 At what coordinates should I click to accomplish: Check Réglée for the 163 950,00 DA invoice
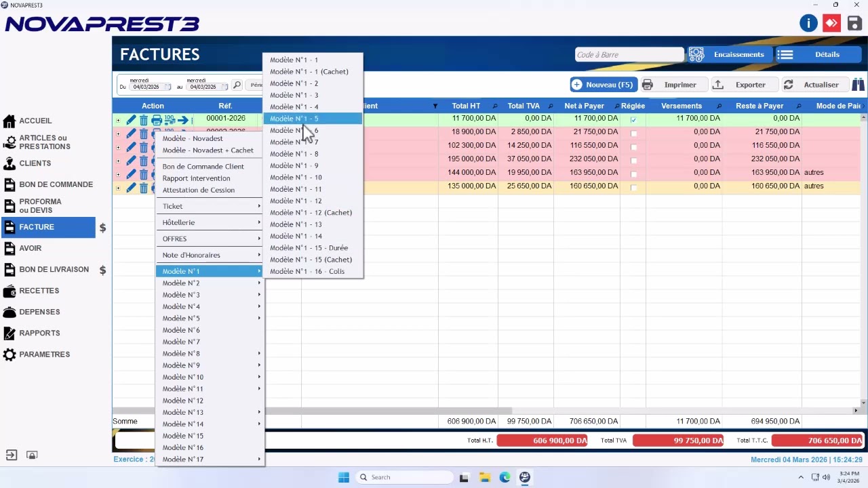point(633,174)
